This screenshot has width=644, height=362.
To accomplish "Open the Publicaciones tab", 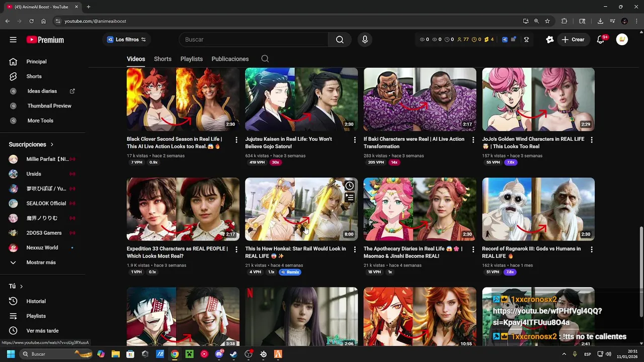I will pos(230,59).
